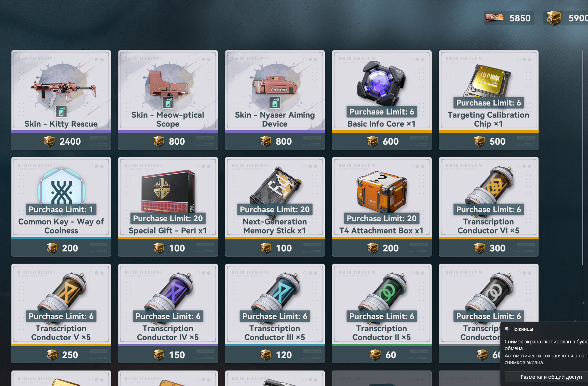Open Разметка и общий доступ in notification

pyautogui.click(x=551, y=377)
